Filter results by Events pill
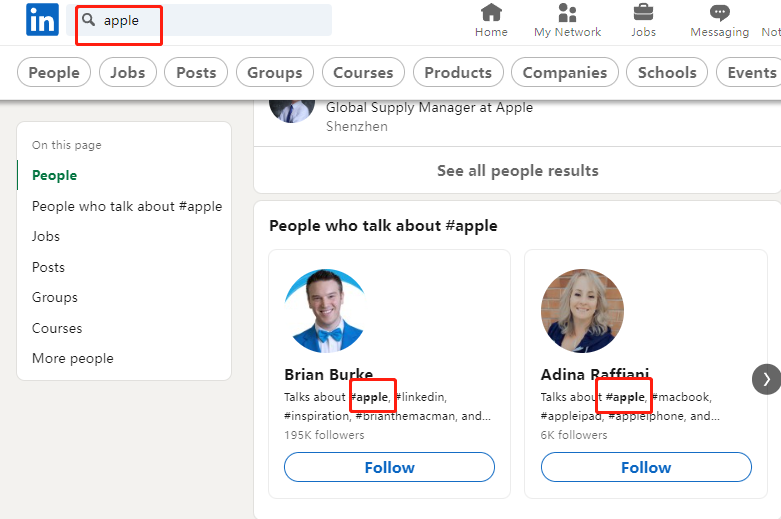 click(x=749, y=72)
